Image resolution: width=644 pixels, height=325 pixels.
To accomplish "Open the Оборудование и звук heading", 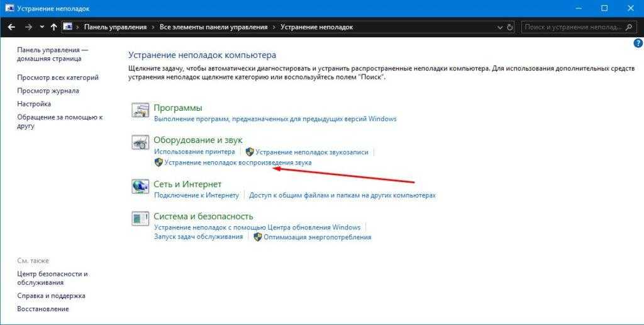I will [x=198, y=140].
